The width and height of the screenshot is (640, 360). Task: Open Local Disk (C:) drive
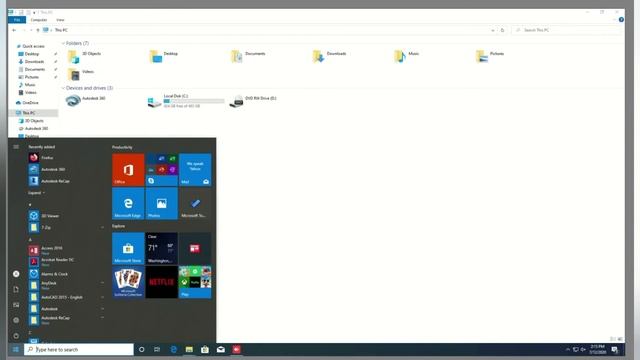pos(186,101)
